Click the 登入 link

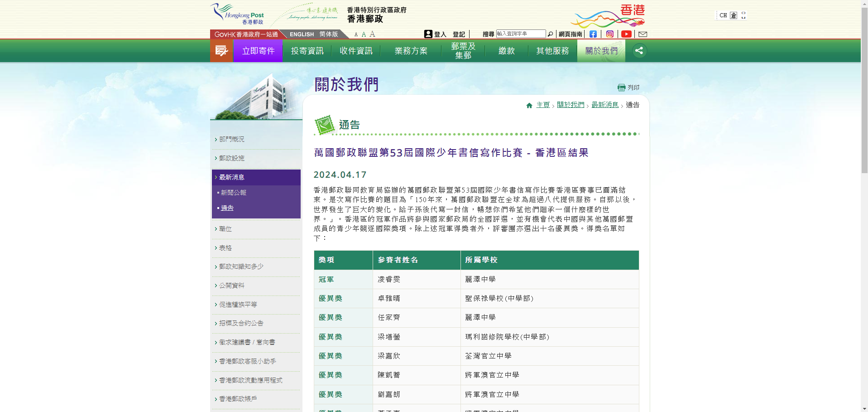pyautogui.click(x=440, y=34)
